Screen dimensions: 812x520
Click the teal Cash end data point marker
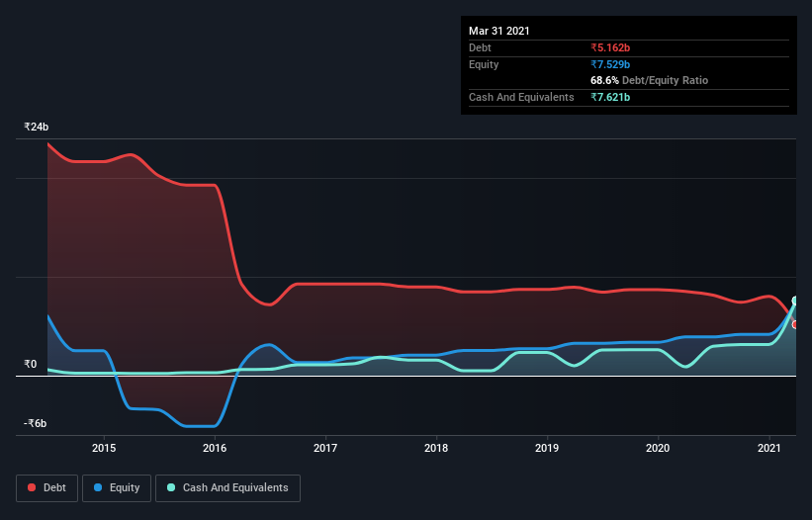point(796,301)
